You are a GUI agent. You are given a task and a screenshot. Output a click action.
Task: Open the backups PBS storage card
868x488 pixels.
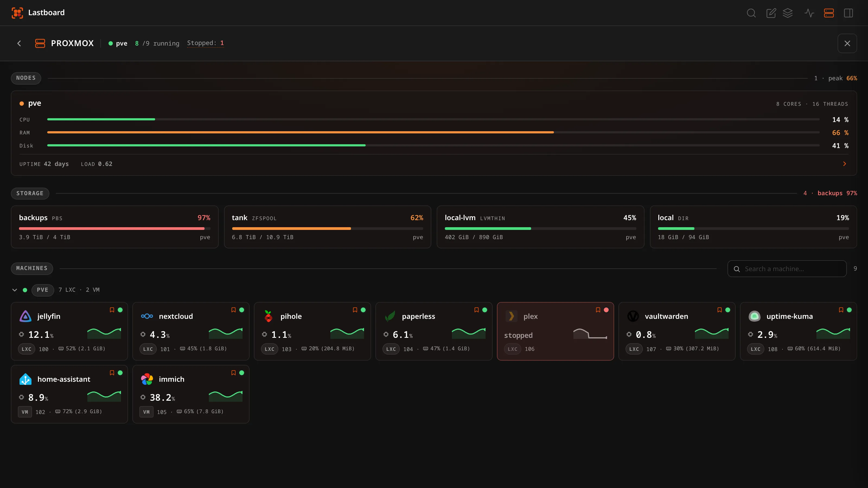pyautogui.click(x=114, y=227)
